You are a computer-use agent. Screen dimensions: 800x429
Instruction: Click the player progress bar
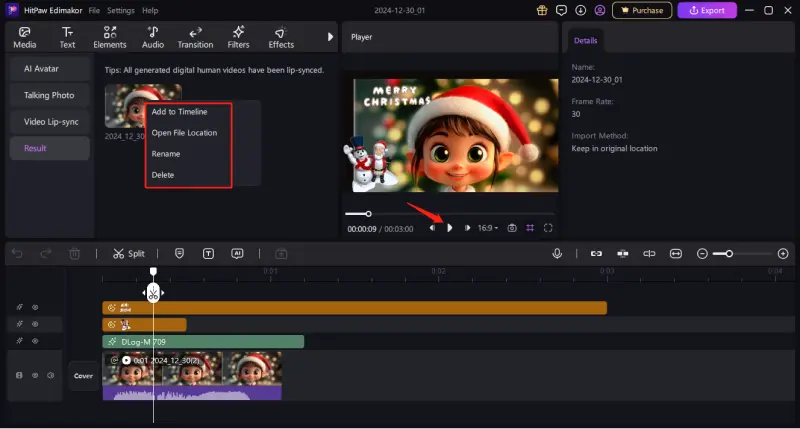pos(448,213)
